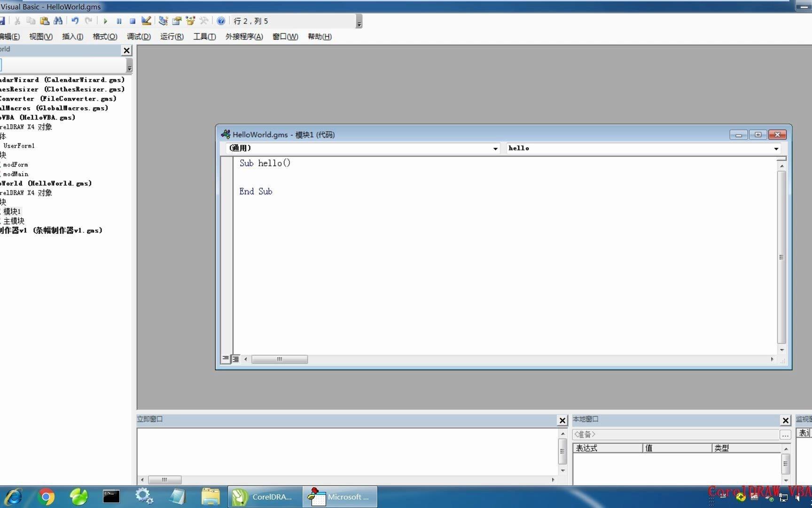Click the ... button in 本地窗口
This screenshot has height=508, width=812.
coord(785,435)
